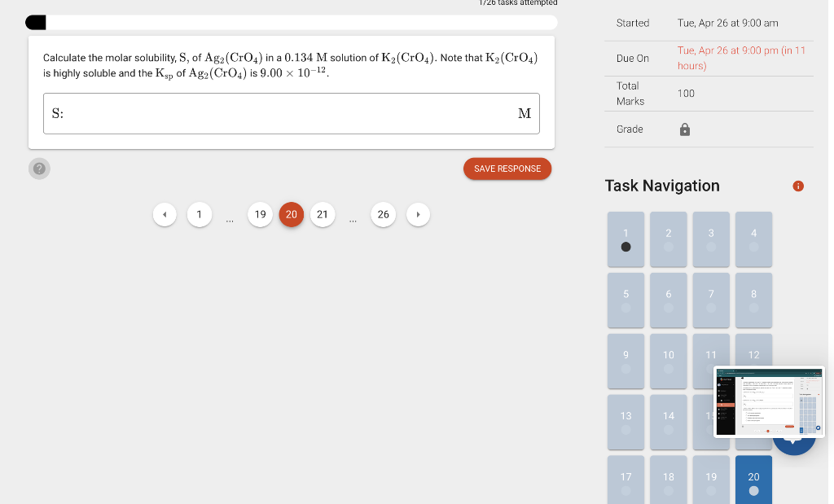Open task 8 tile in Task Navigation
Screen dimensions: 834x504
click(753, 300)
